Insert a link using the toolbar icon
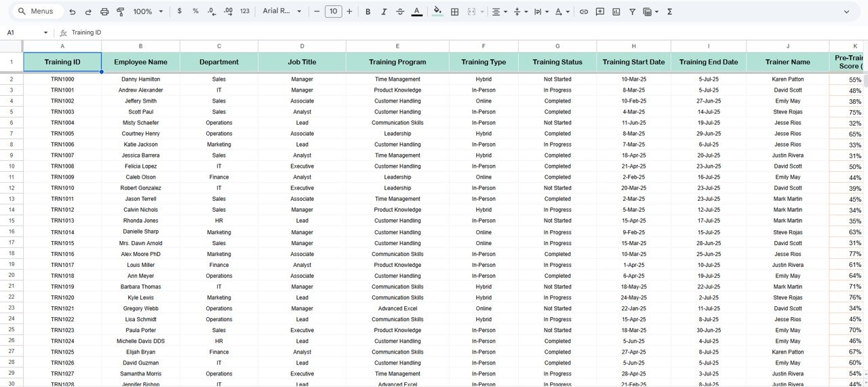This screenshot has width=868, height=387. (x=583, y=12)
